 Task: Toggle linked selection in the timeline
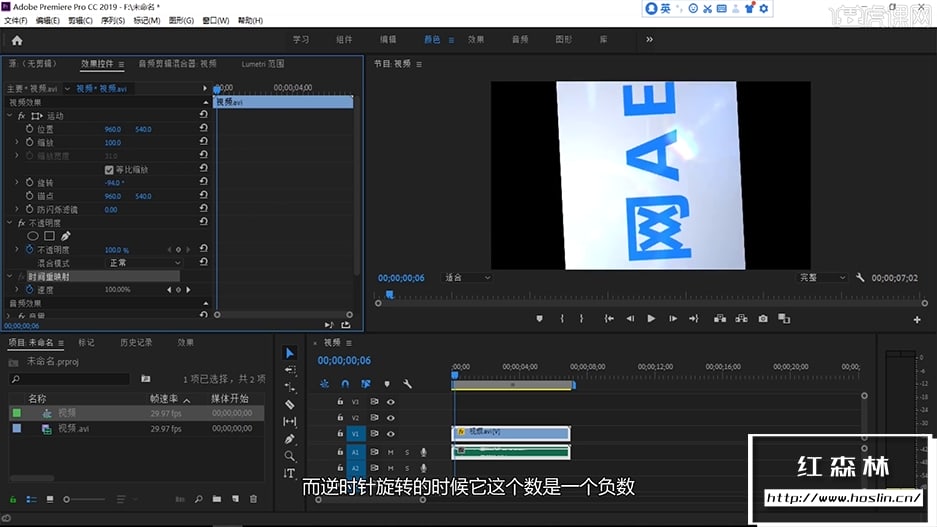pos(366,384)
